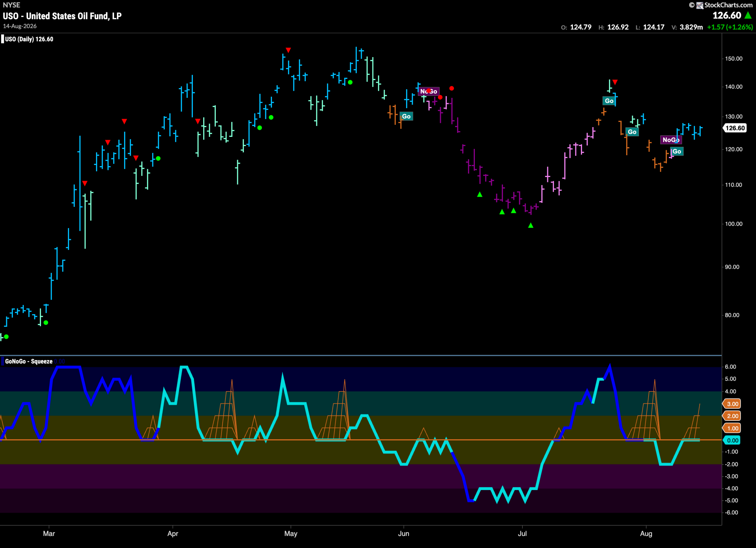Click the Go label at July peak

tap(609, 101)
